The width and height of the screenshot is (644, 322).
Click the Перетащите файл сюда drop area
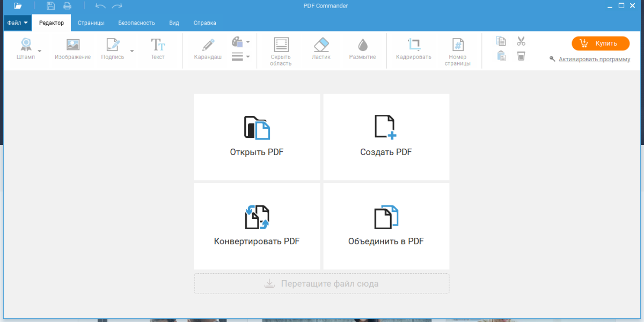pos(322,283)
